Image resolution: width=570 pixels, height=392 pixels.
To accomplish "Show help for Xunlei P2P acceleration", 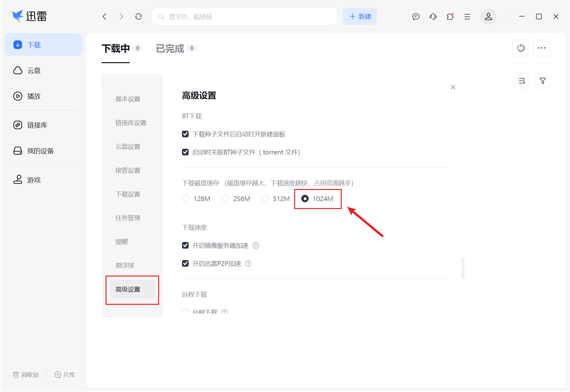I will pyautogui.click(x=249, y=264).
